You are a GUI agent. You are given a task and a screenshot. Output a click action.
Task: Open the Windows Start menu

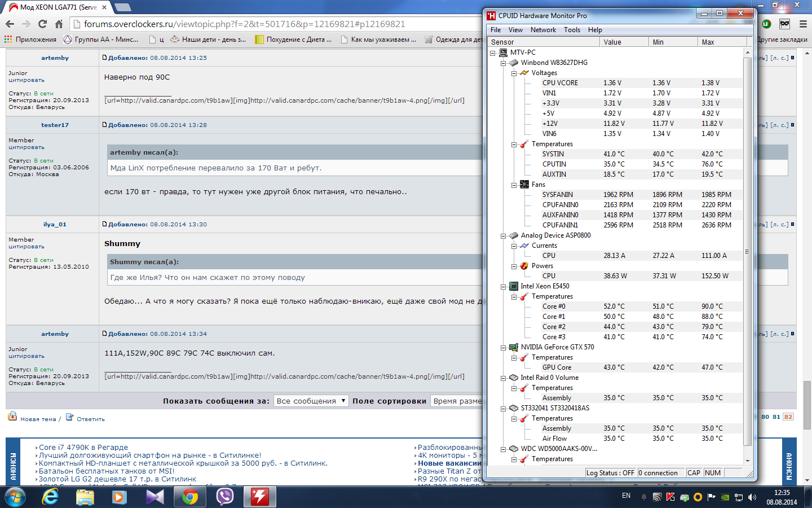(15, 497)
